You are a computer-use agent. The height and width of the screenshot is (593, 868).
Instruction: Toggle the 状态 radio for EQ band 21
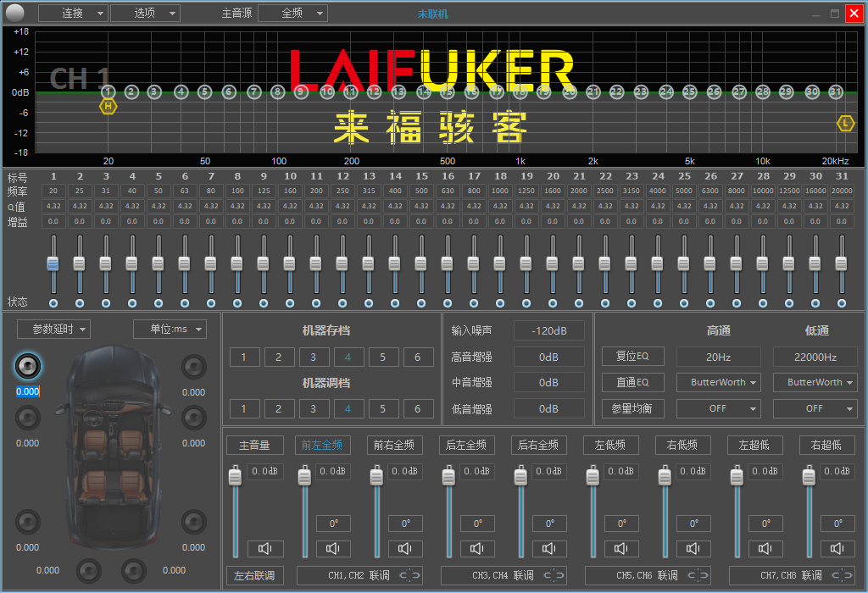[x=579, y=303]
